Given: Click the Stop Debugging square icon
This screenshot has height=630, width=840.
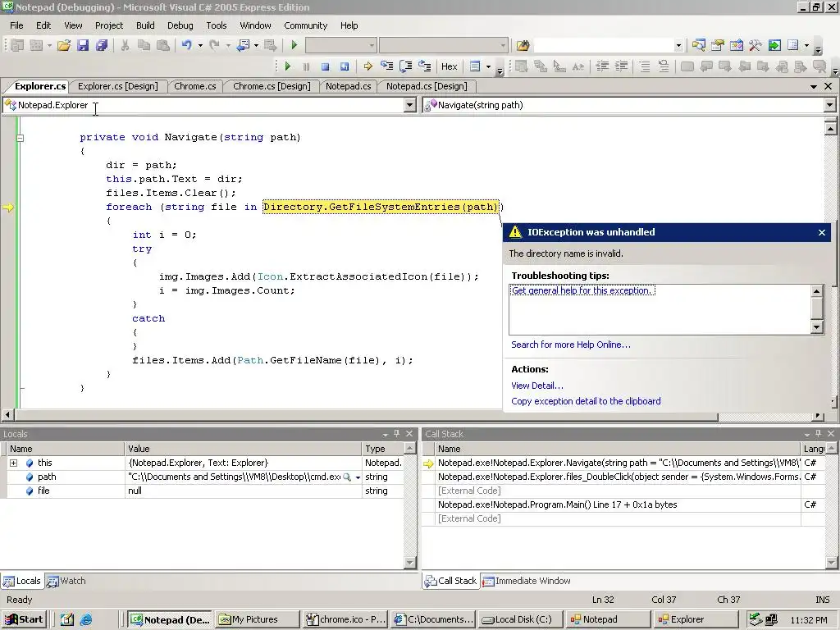Looking at the screenshot, I should (325, 66).
